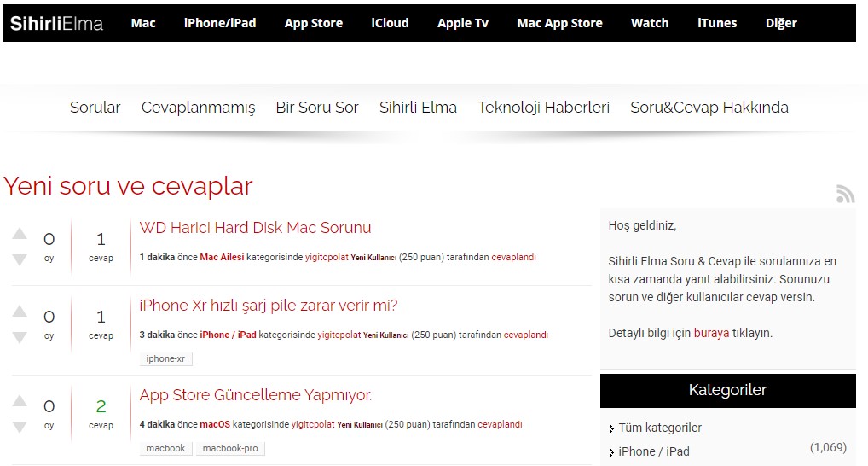Click the SihirliElma logo
868x466 pixels.
coord(56,23)
